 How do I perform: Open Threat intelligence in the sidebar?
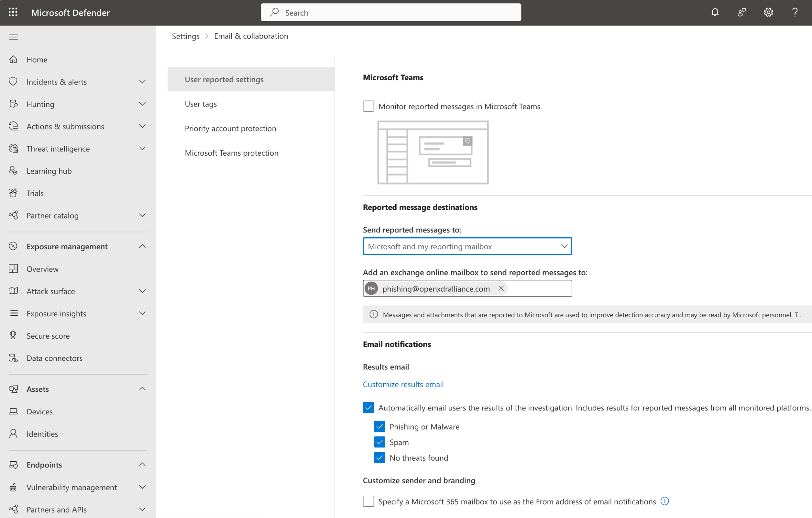pos(58,149)
